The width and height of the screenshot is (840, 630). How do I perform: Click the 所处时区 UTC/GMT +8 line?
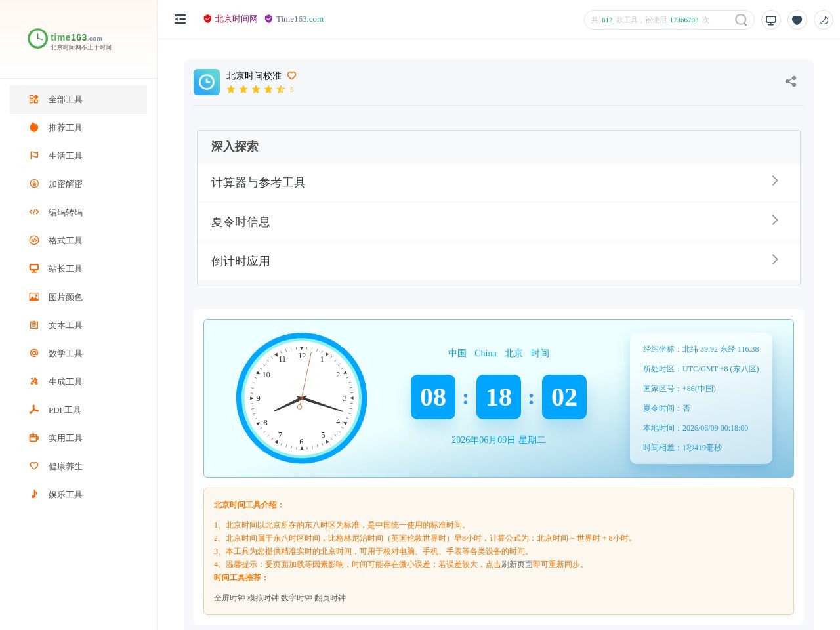(701, 369)
